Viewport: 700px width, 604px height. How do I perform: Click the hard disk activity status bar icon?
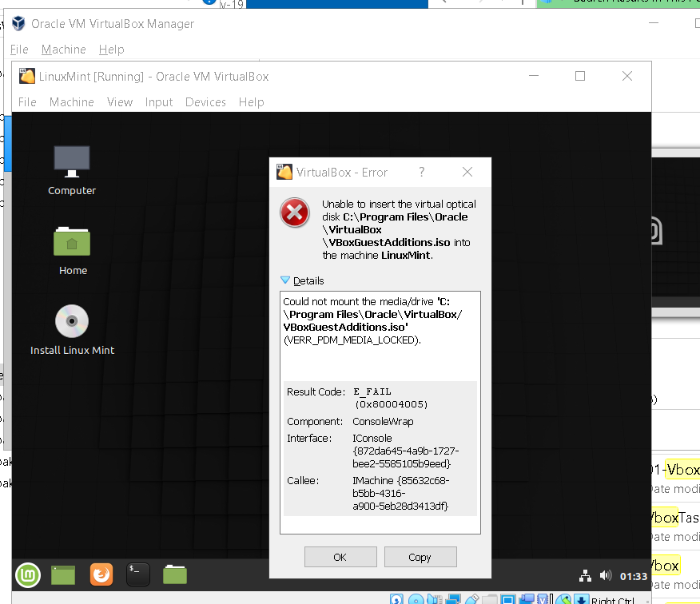click(x=396, y=599)
